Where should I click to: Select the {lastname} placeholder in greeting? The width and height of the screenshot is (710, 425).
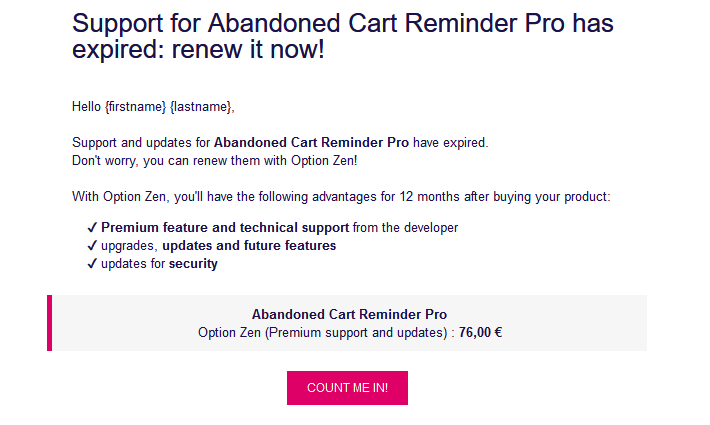click(201, 106)
